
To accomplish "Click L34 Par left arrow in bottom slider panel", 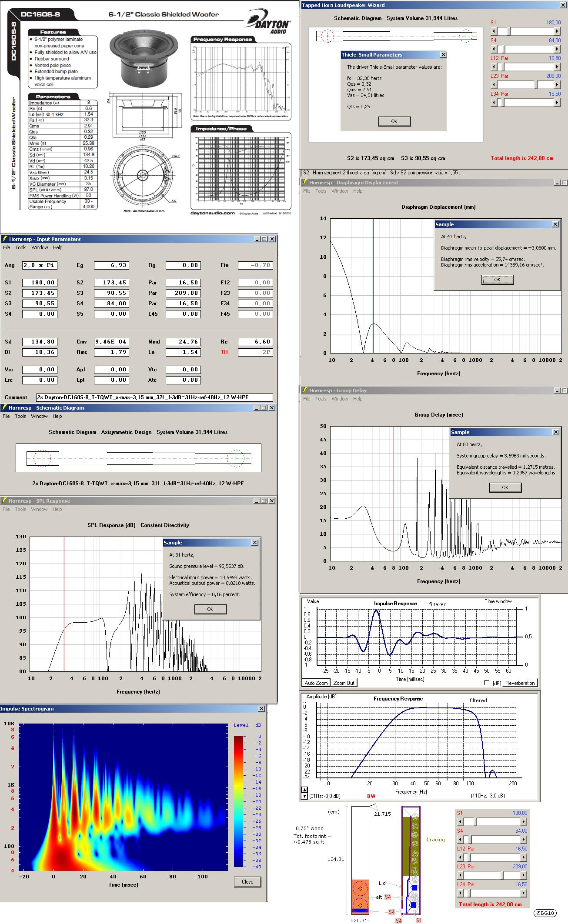I will coord(461,893).
